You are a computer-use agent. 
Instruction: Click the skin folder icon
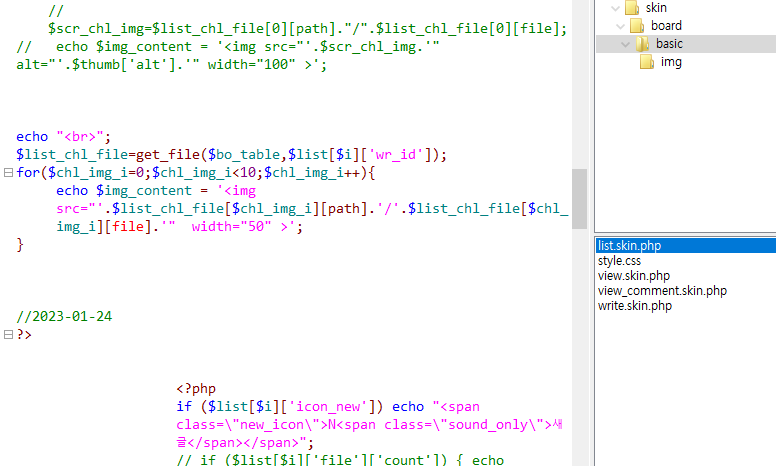tap(631, 8)
